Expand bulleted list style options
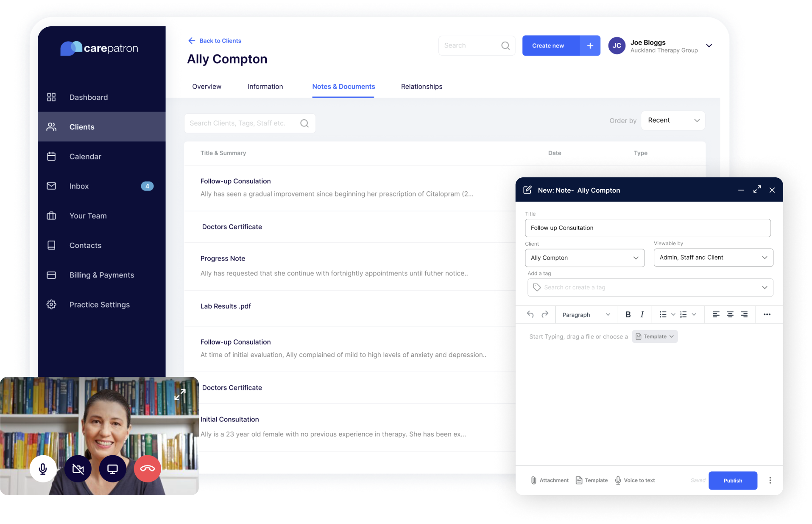Image resolution: width=812 pixels, height=524 pixels. (673, 314)
